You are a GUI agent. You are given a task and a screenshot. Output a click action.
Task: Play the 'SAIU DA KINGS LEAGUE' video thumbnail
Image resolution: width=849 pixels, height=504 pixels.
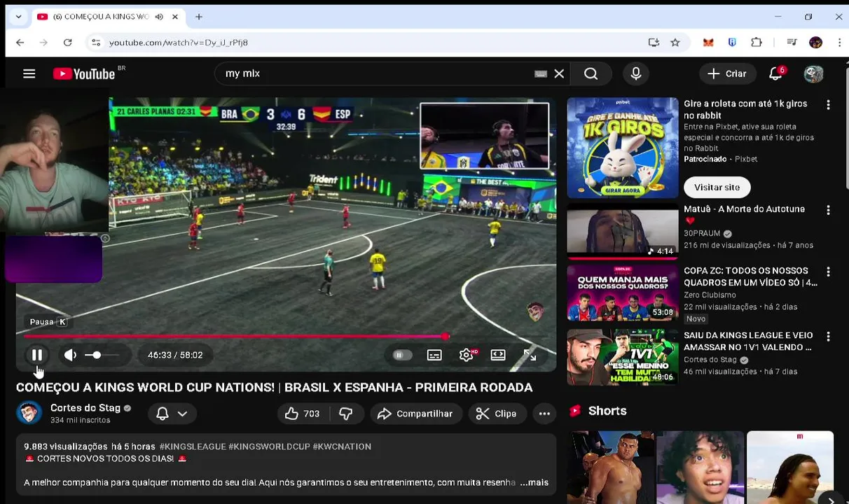[x=623, y=358]
